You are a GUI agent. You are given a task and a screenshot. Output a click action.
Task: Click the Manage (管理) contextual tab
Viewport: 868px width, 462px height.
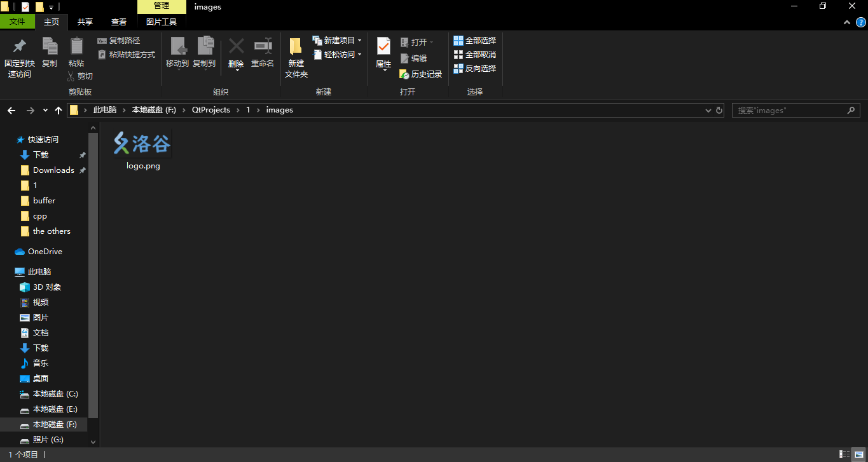[x=162, y=6]
